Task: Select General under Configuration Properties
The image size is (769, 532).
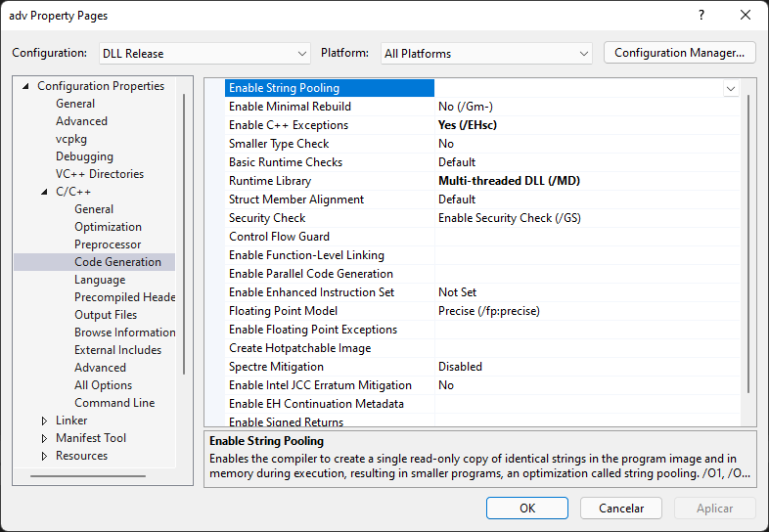Action: coord(75,104)
